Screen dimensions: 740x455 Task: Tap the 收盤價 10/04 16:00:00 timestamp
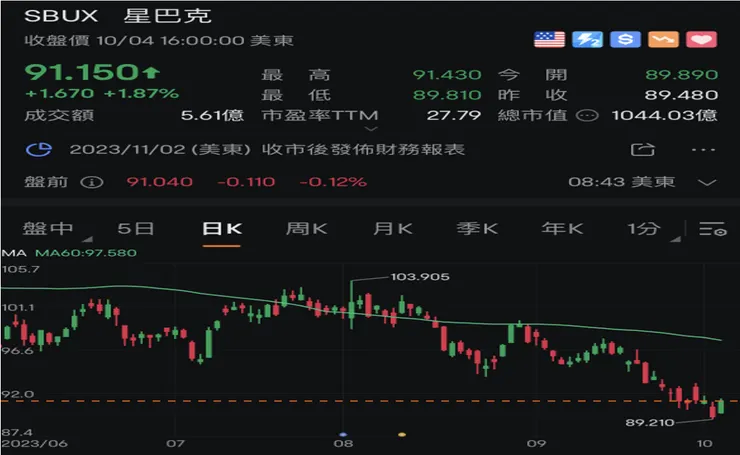tap(159, 41)
